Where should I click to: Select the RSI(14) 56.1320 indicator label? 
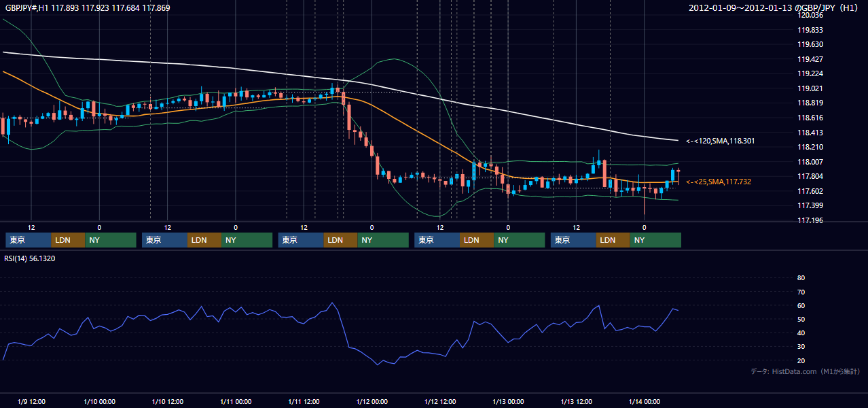coord(30,258)
